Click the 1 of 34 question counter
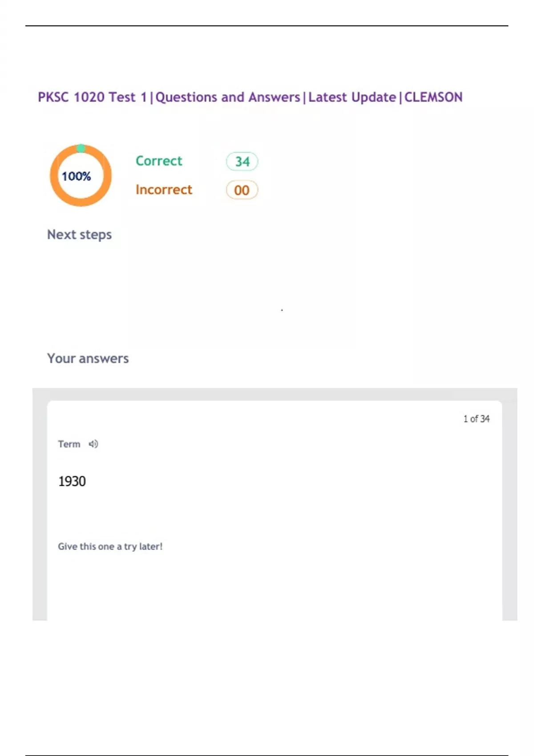The image size is (534, 756). 476,419
